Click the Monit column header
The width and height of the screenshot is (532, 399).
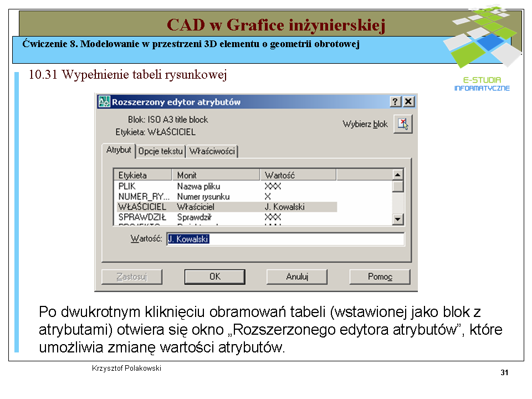pos(215,175)
